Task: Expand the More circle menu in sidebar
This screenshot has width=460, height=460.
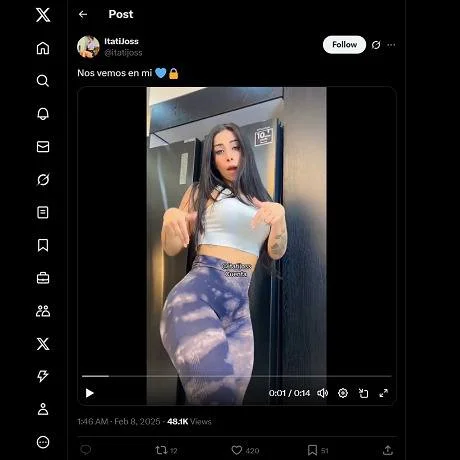Action: pos(43,442)
